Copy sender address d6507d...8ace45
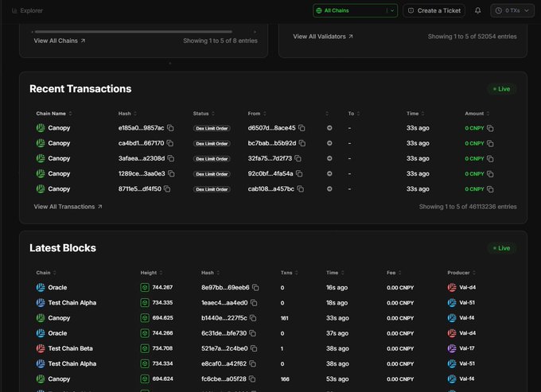Screen dimensions: 541x392 [x=302, y=128]
